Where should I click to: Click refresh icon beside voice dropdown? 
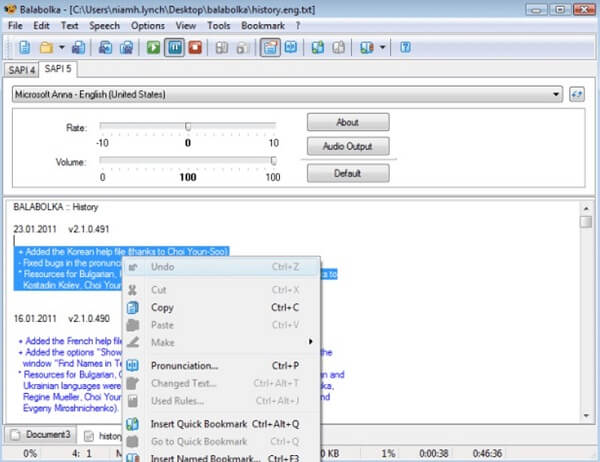577,94
